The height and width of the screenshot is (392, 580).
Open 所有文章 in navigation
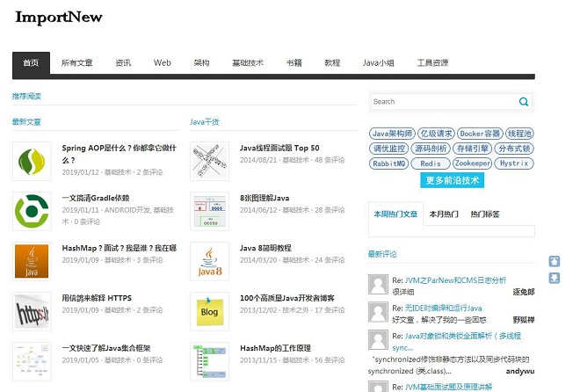point(77,63)
